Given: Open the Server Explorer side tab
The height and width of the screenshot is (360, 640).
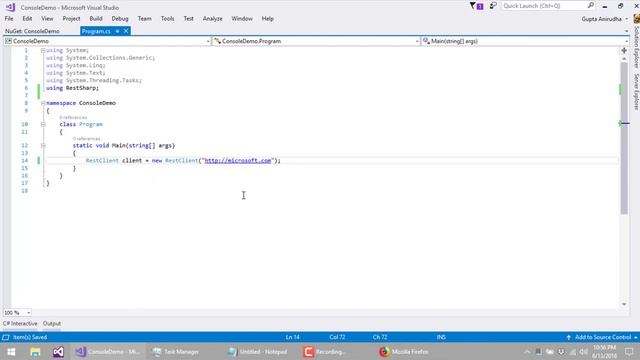Looking at the screenshot, I should tap(636, 92).
